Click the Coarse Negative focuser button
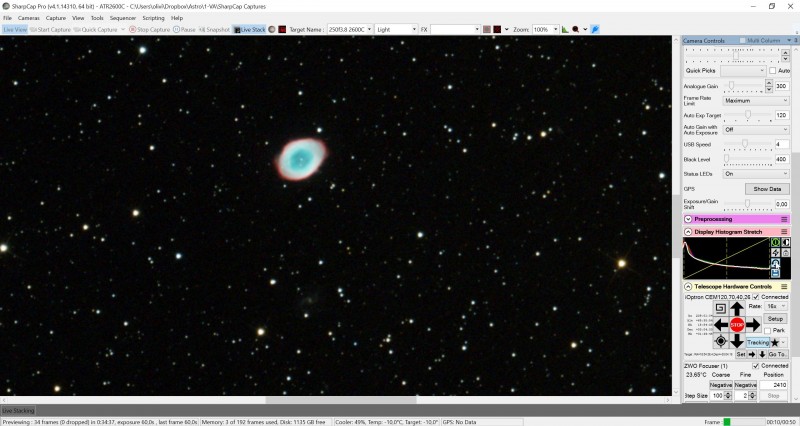 point(720,385)
